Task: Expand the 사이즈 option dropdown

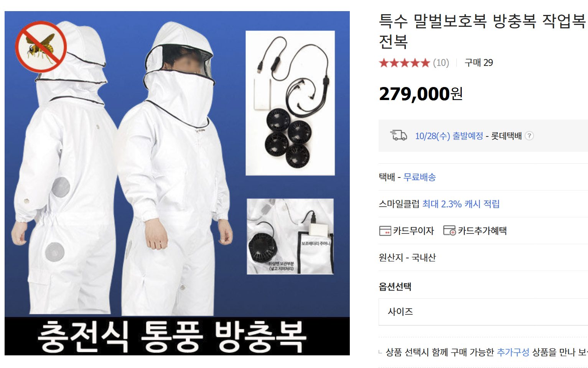Action: point(483,312)
